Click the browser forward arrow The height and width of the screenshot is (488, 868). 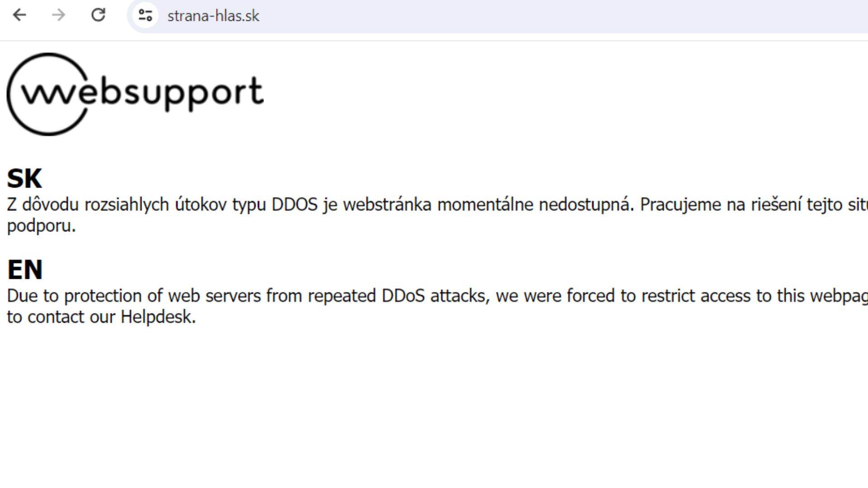(59, 15)
